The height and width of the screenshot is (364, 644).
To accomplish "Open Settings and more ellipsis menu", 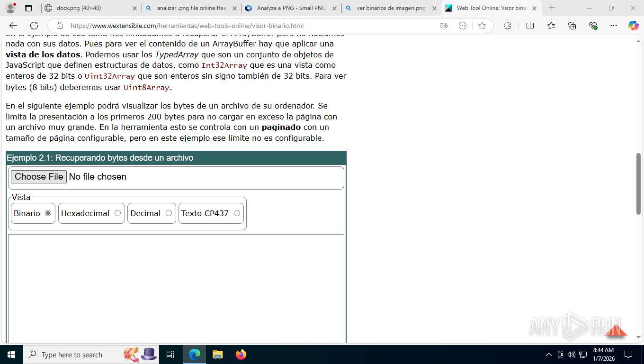I will (x=614, y=26).
